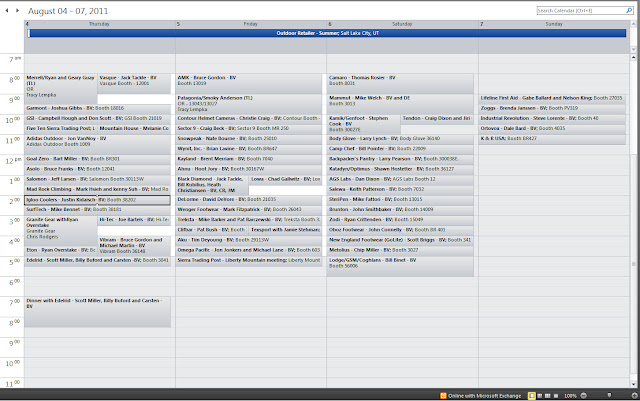Screen dimensions: 640x401
Task: Select Sunday 7 day header
Action: coord(554,24)
